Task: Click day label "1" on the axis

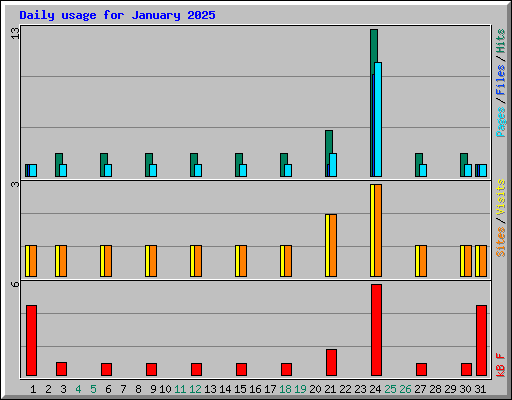Action: [x=33, y=389]
